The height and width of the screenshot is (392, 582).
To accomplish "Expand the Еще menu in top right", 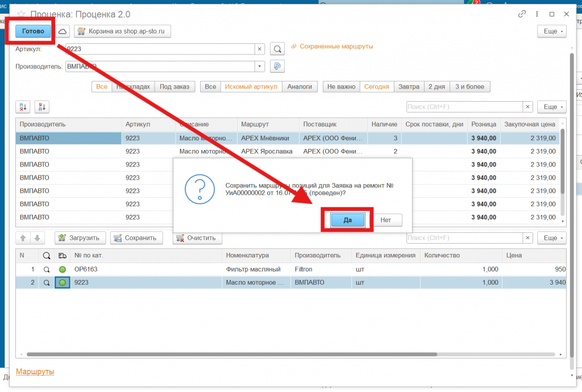I will 552,31.
